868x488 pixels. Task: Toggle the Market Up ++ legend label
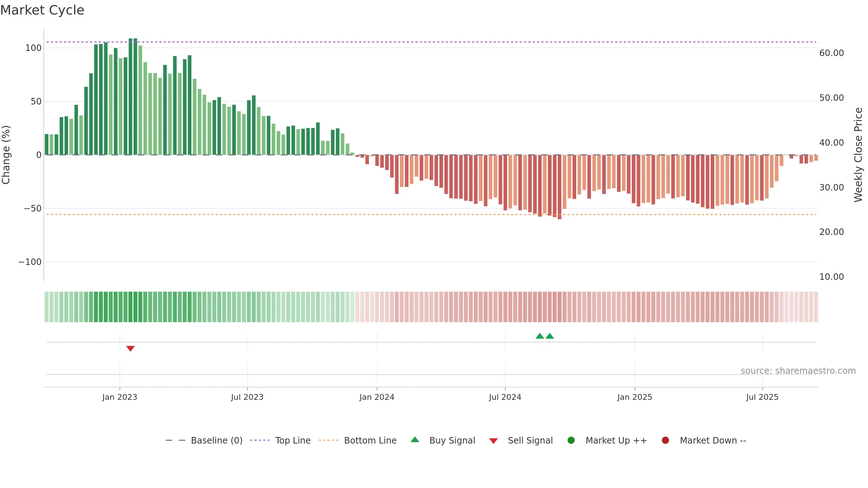coord(616,440)
